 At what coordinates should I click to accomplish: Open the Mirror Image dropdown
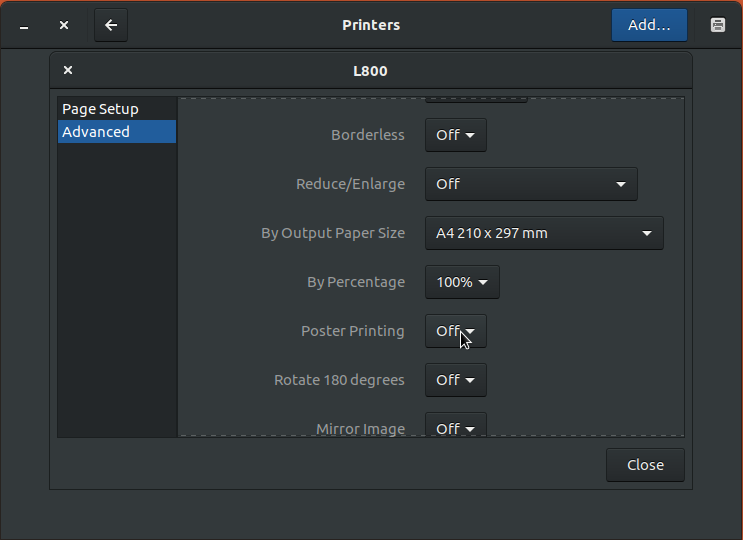[x=456, y=425]
